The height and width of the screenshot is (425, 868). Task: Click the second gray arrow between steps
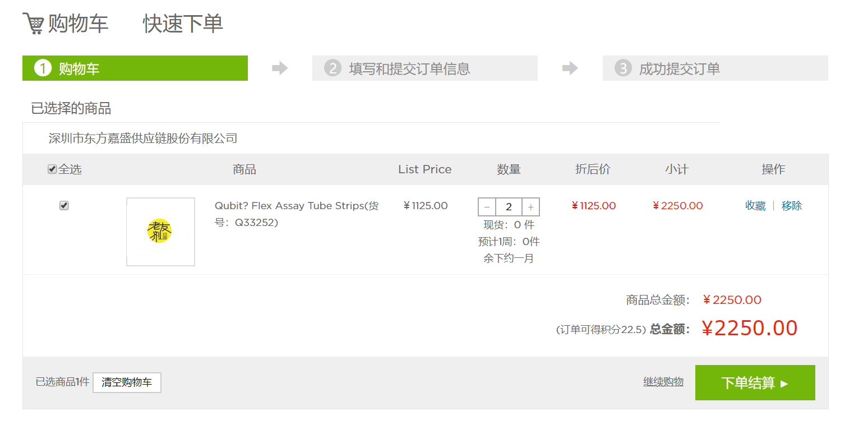[570, 68]
